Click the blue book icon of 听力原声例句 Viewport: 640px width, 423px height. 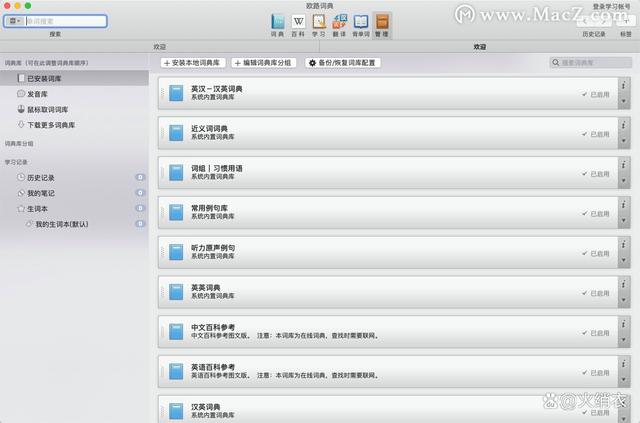coord(176,252)
